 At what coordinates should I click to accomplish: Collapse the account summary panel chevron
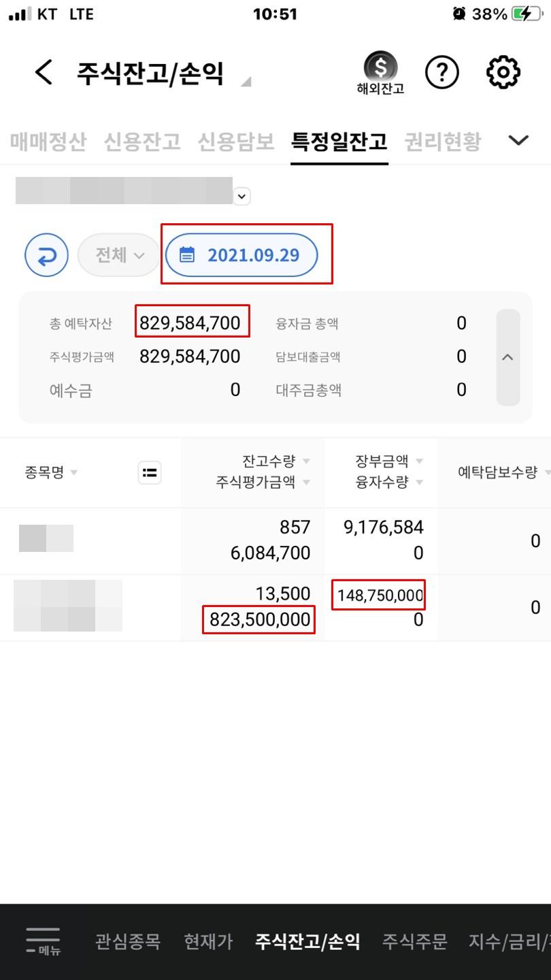507,356
